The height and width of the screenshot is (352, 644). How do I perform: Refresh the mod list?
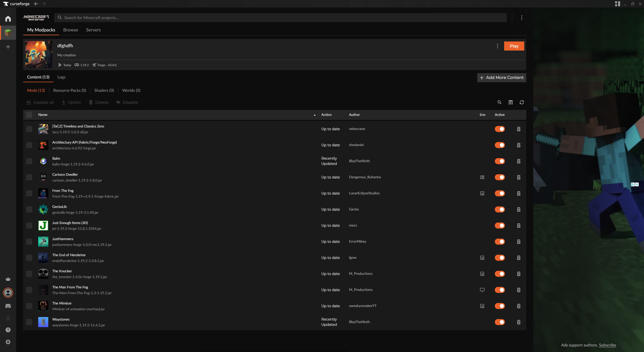(x=522, y=102)
